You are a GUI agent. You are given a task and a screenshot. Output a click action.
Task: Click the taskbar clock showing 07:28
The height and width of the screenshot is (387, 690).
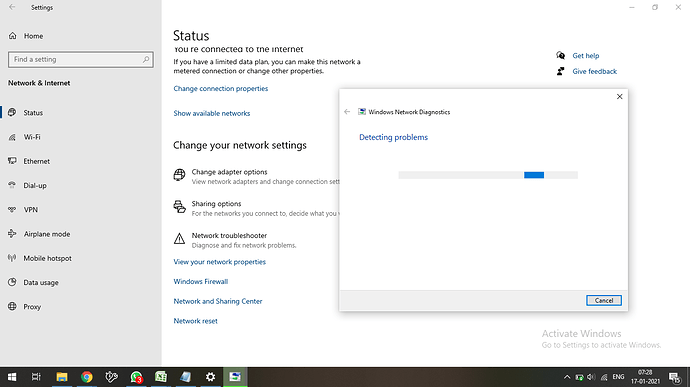tap(645, 377)
